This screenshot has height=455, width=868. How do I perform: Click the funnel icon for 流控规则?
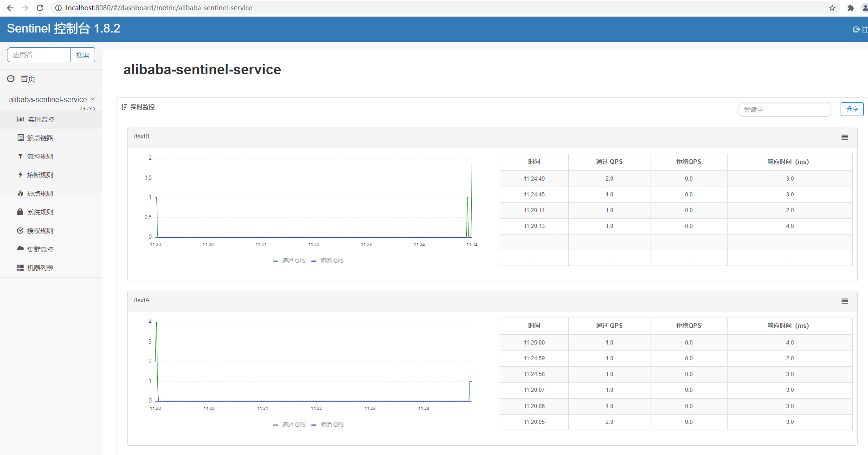tap(20, 156)
